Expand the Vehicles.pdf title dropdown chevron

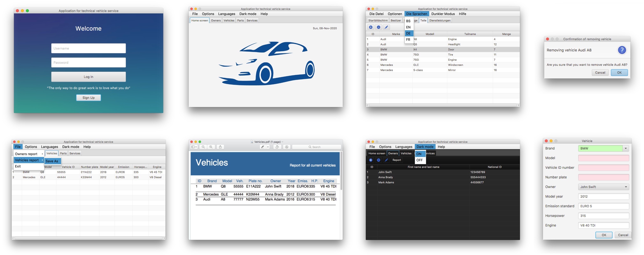[x=282, y=142]
